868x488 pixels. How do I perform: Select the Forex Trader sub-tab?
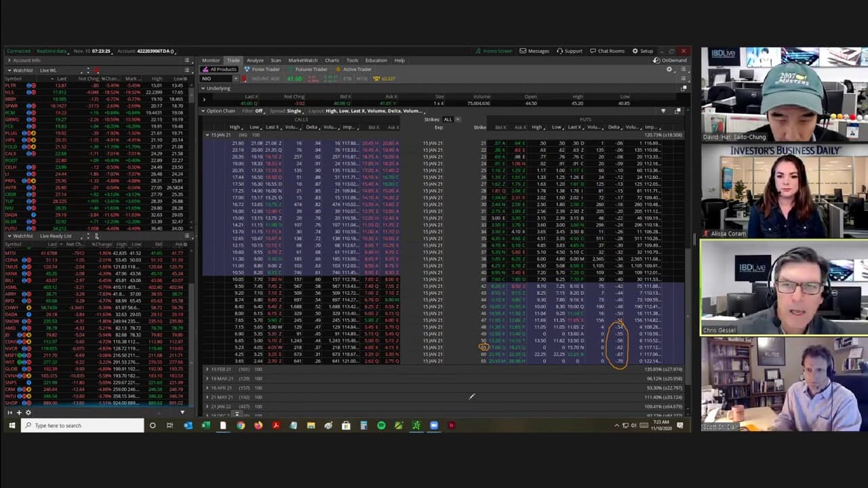coord(262,69)
